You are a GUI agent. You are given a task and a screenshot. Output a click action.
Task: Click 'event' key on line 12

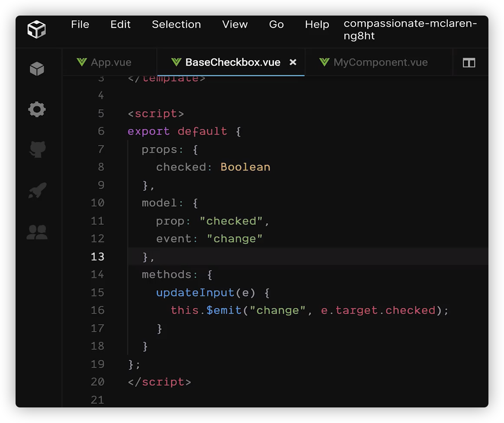[174, 239]
